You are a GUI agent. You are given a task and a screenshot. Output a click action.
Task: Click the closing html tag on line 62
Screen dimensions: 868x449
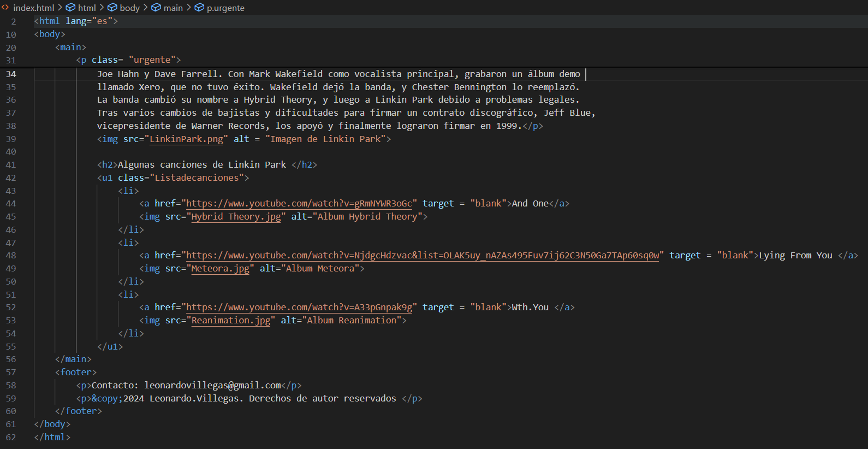point(52,438)
